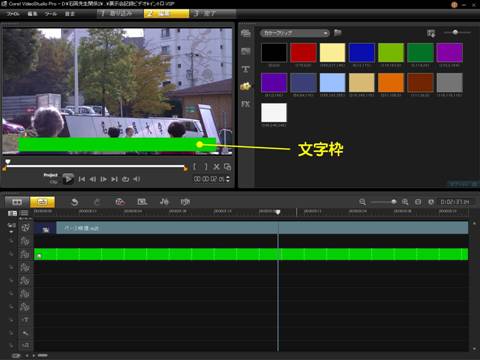This screenshot has width=480, height=360.
Task: Open the menu bar's second (Edit) menu
Action: 32,14
